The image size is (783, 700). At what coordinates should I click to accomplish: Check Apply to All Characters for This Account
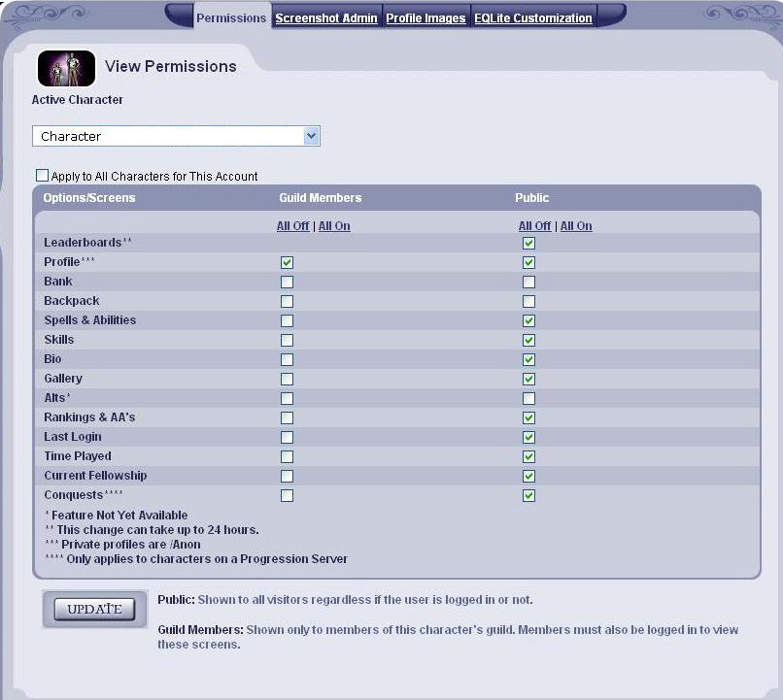[43, 175]
